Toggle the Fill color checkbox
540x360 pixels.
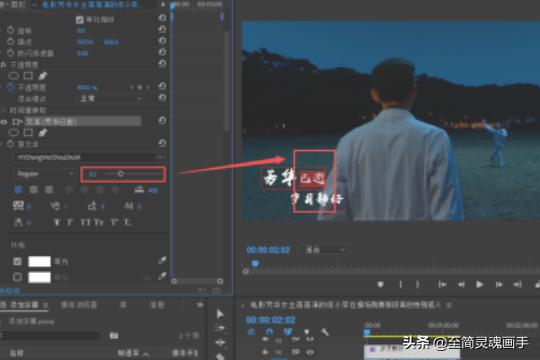tap(17, 261)
